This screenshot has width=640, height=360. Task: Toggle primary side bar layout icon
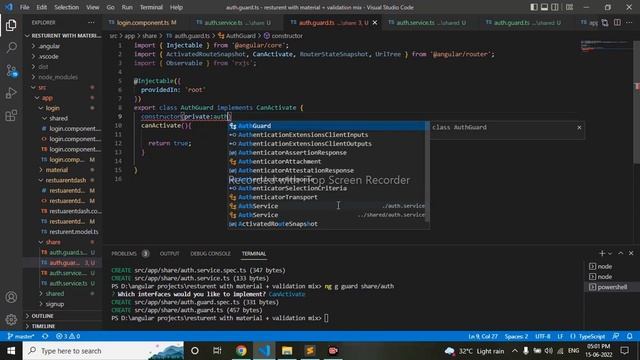534,7
